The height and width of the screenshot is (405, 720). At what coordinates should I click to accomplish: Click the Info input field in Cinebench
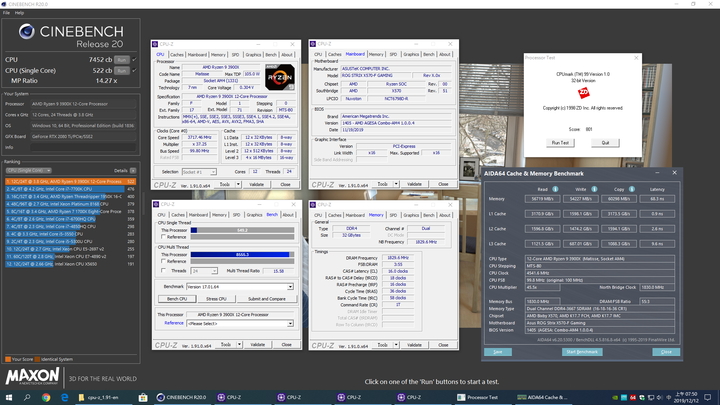[83, 147]
